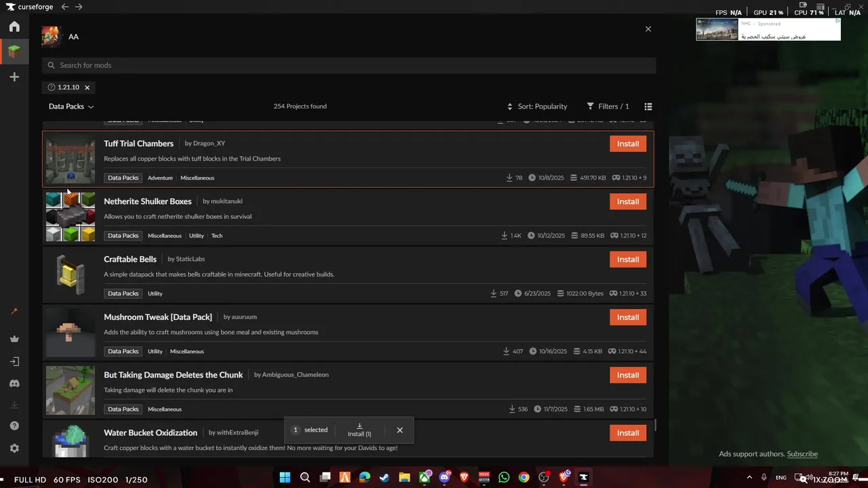Open the CurseForge home page icon
The image size is (868, 488).
pyautogui.click(x=14, y=26)
